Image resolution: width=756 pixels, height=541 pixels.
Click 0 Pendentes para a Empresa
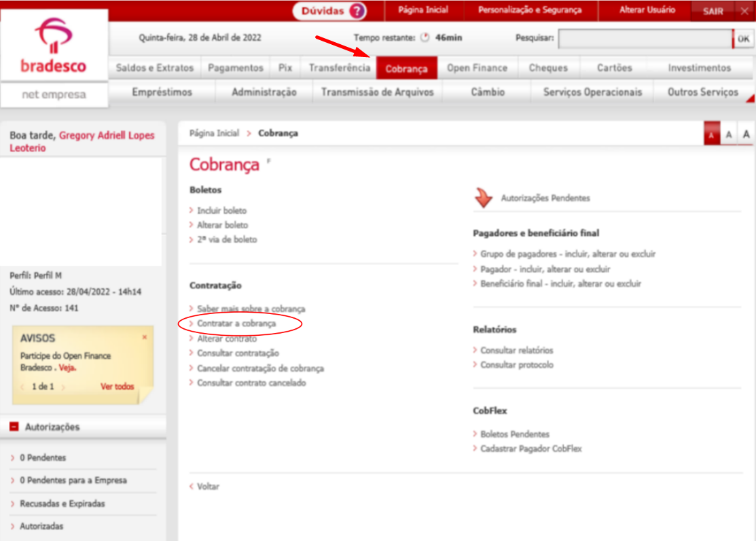(73, 481)
